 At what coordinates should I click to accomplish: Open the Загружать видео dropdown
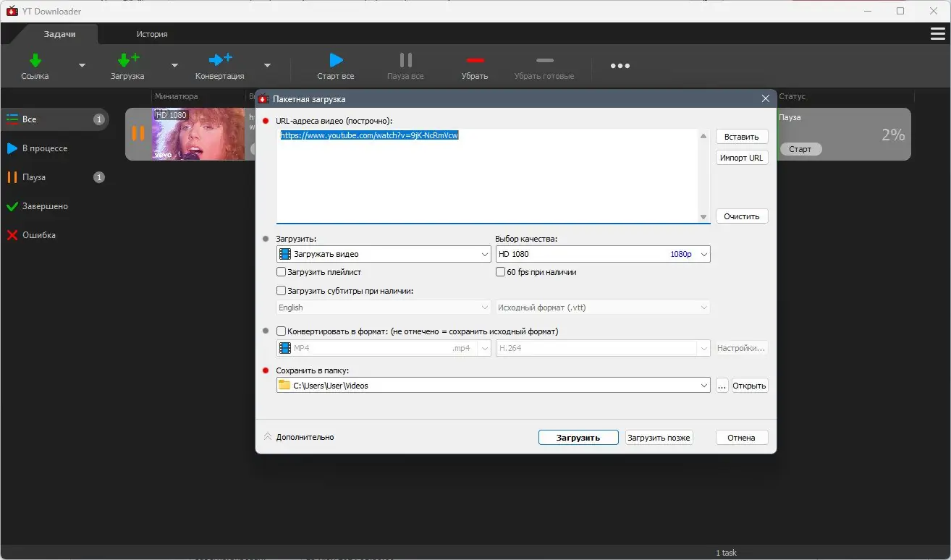click(x=384, y=254)
